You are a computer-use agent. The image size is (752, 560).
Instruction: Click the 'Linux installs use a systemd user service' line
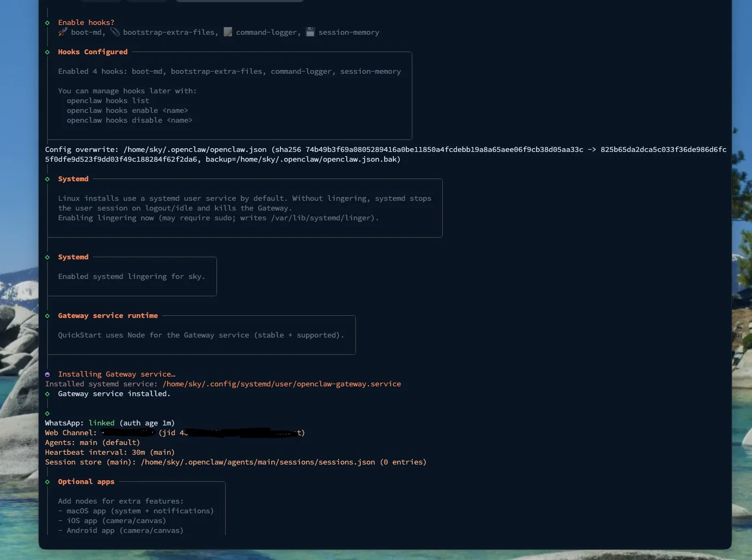tap(245, 199)
